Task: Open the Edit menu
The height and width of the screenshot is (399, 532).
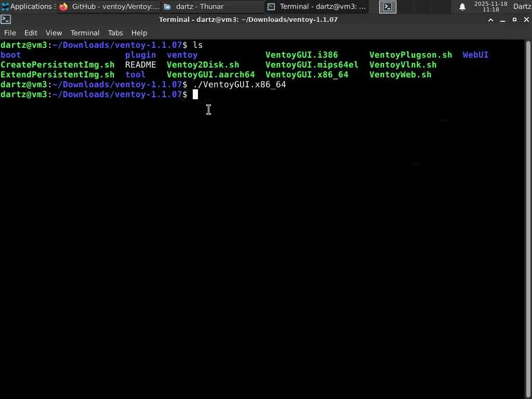Action: 31,33
